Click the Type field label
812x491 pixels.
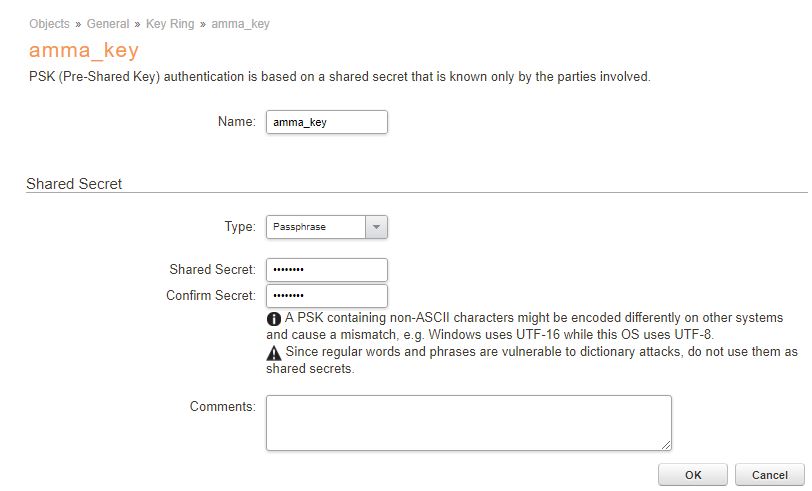pyautogui.click(x=240, y=227)
